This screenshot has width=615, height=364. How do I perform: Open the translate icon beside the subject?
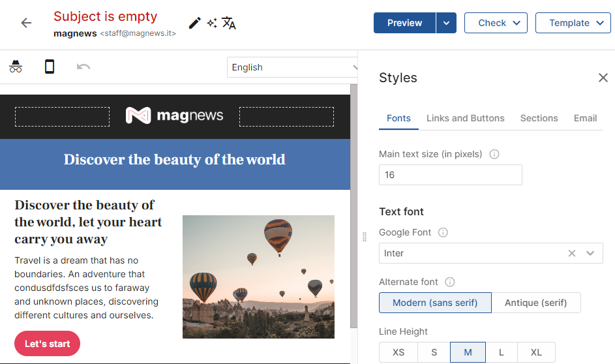(x=229, y=23)
